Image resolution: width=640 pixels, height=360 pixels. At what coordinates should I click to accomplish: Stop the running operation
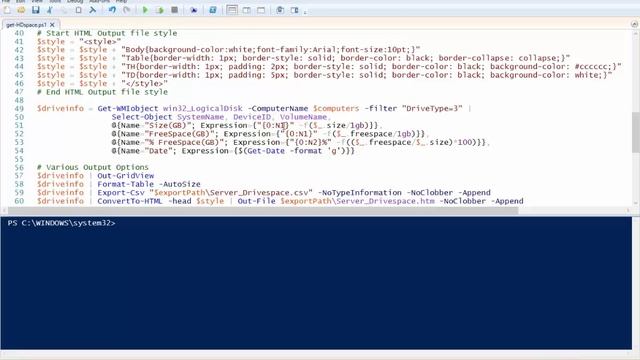pos(174,10)
